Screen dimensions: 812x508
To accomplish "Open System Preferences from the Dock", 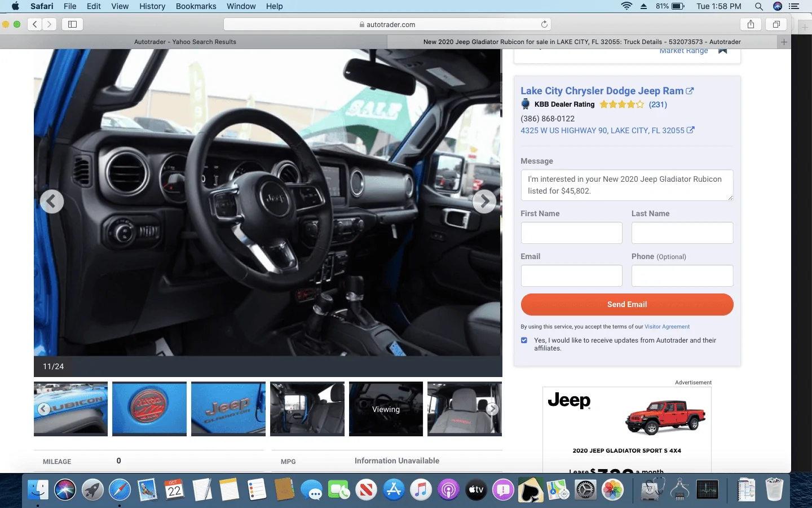I will click(x=585, y=489).
